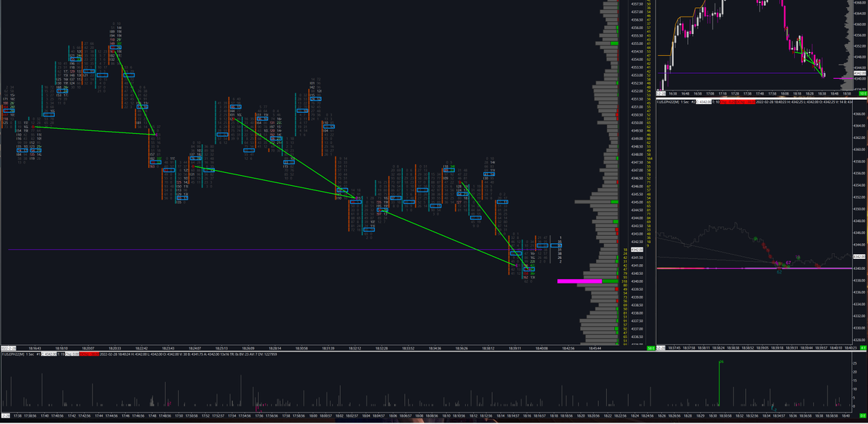This screenshot has height=424, width=868.
Task: Click highlighted 4342.00 price on main chart scale
Action: point(637,250)
